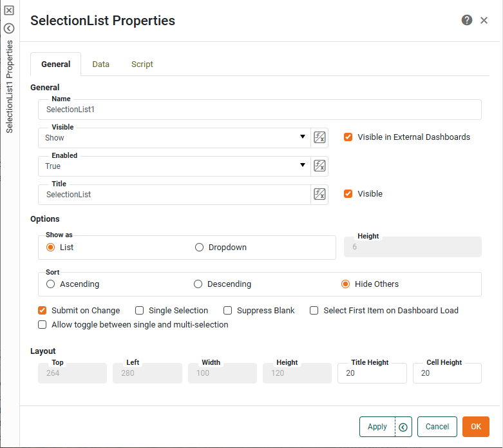Viewport: 503px width, 448px height.
Task: Open the help question mark icon
Action: pyautogui.click(x=467, y=20)
